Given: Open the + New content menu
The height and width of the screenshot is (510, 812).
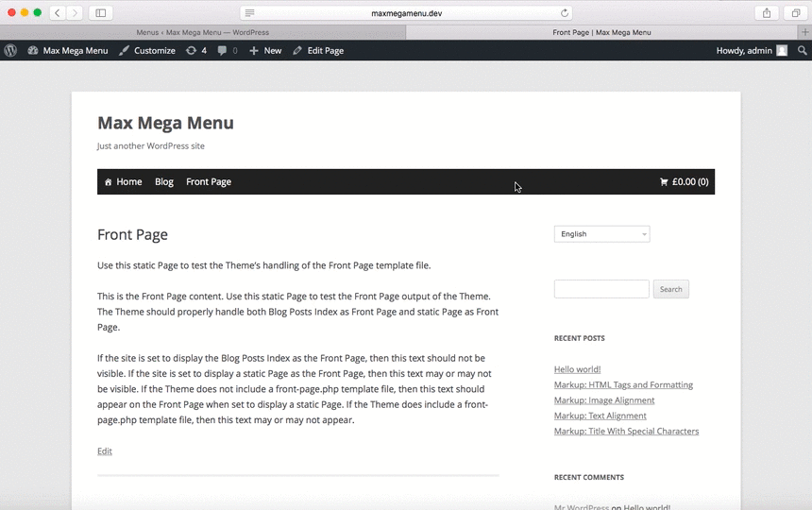Looking at the screenshot, I should pyautogui.click(x=265, y=50).
